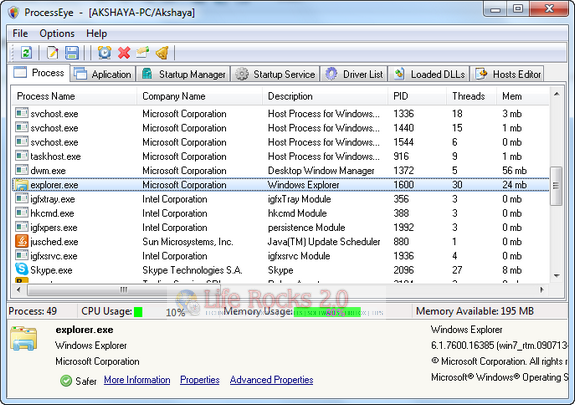Switch to the Driver List tab
575x405 pixels.
pos(354,74)
